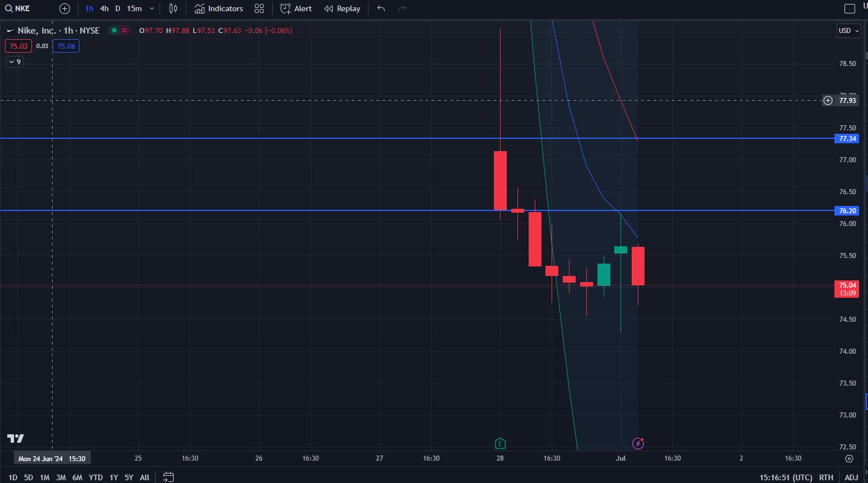Click plus icon next to 77.93 price
The width and height of the screenshot is (868, 483).
click(828, 101)
